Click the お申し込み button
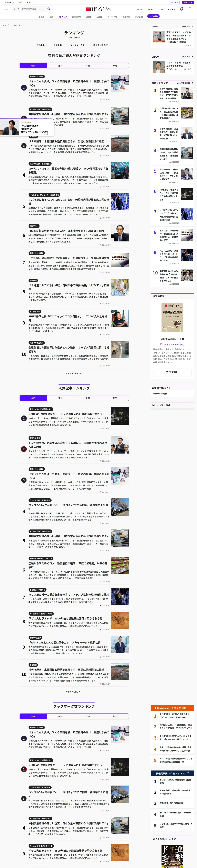 [188, 2]
